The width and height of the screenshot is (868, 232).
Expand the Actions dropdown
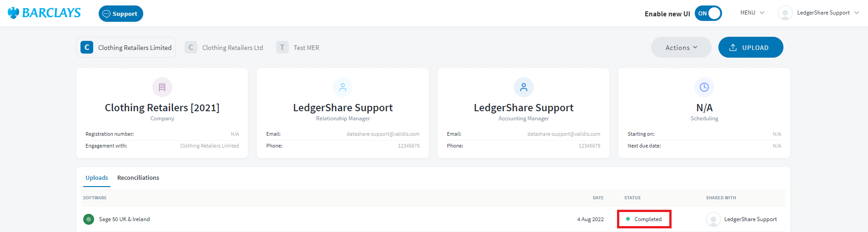pyautogui.click(x=681, y=48)
